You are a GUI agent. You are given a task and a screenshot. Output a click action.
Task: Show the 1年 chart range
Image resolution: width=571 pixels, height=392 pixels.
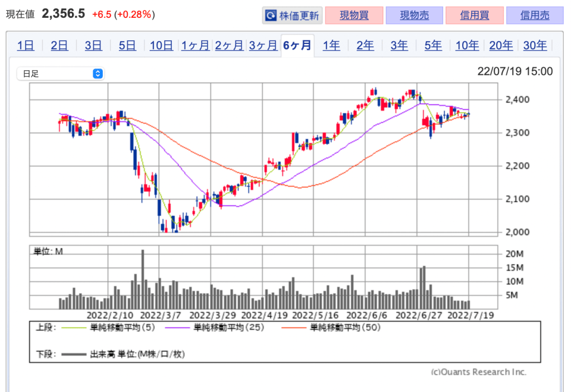pyautogui.click(x=331, y=46)
